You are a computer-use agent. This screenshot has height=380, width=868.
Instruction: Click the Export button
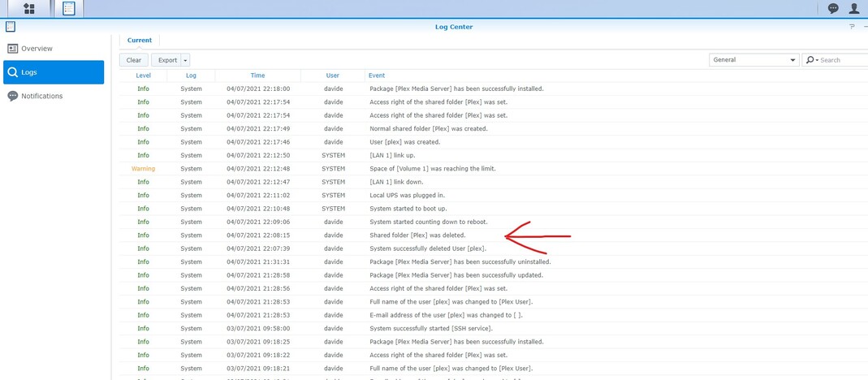(167, 60)
